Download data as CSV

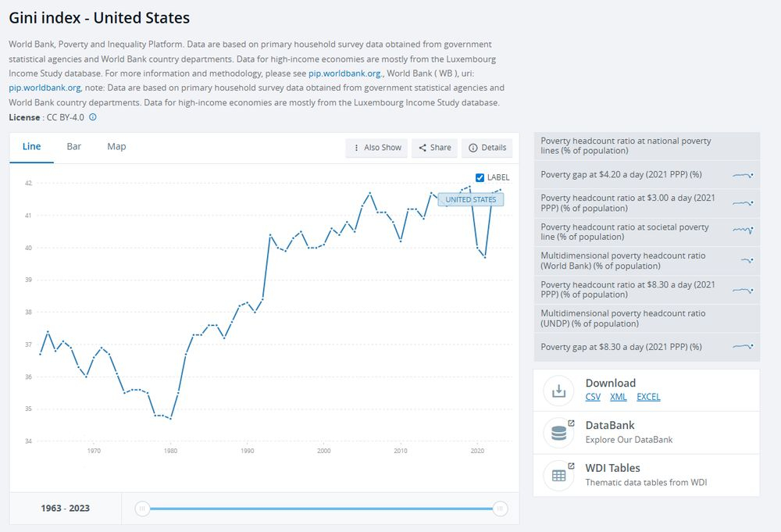pyautogui.click(x=593, y=397)
